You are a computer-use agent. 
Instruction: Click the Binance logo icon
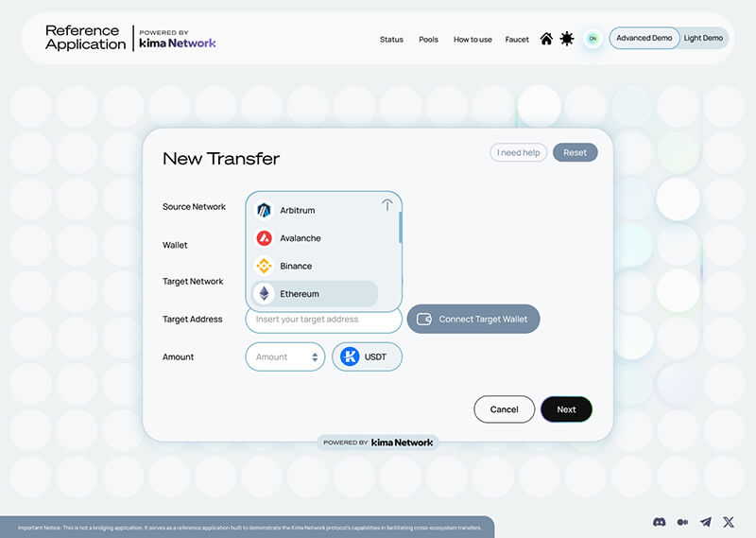pyautogui.click(x=264, y=266)
